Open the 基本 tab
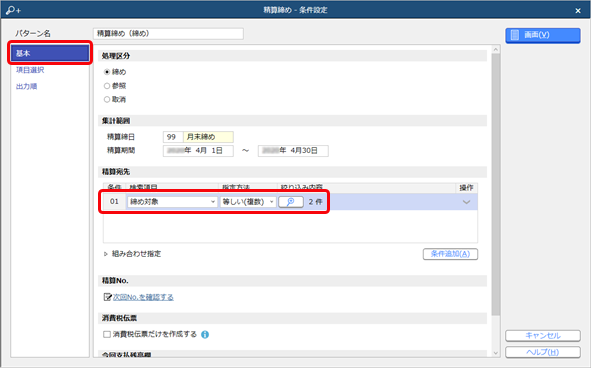The height and width of the screenshot is (368, 591). (50, 53)
